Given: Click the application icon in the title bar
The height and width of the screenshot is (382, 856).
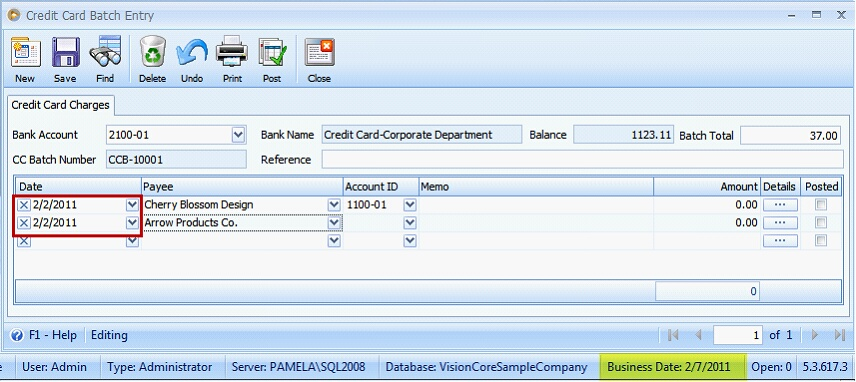Looking at the screenshot, I should pos(14,15).
